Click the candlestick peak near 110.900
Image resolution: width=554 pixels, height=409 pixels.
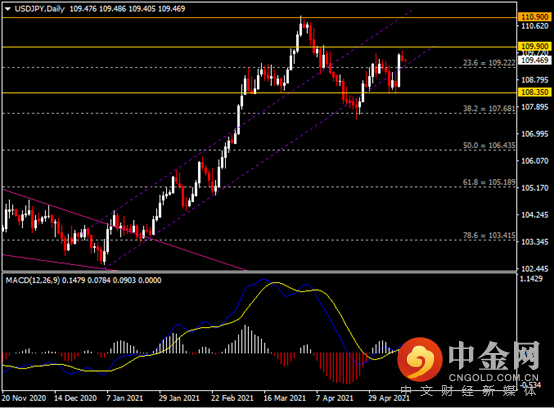pyautogui.click(x=301, y=21)
